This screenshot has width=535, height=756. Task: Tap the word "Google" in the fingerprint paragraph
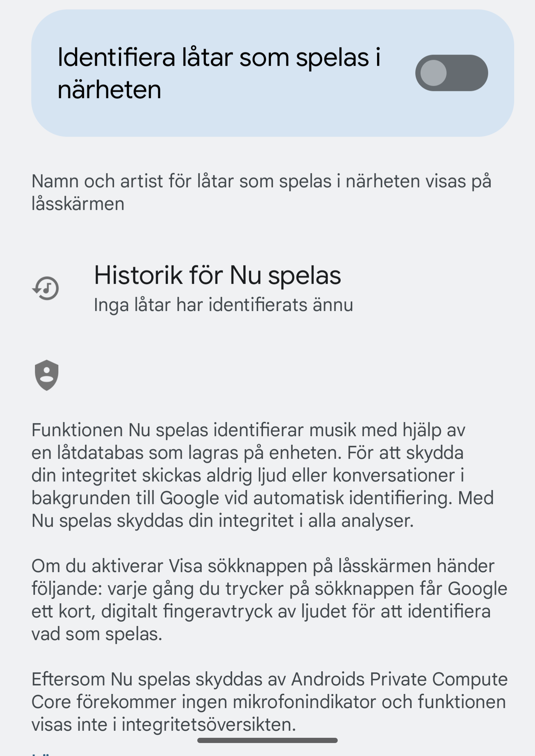[x=477, y=588]
